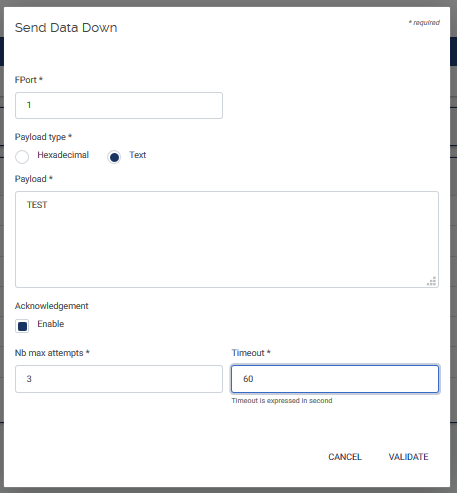Click the Payload label above the text area
This screenshot has height=493, width=457.
(34, 179)
